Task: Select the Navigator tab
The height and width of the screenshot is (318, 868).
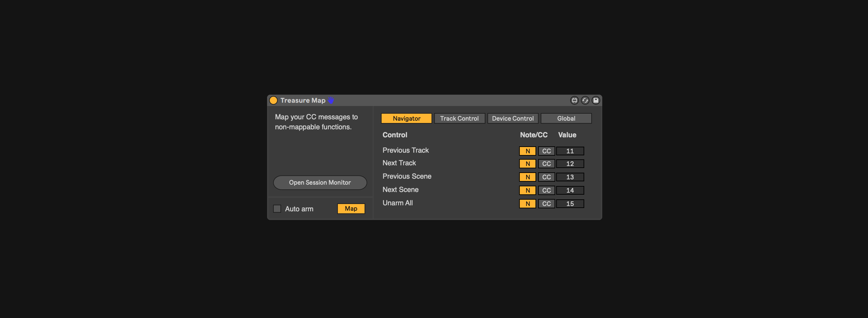Action: tap(406, 118)
